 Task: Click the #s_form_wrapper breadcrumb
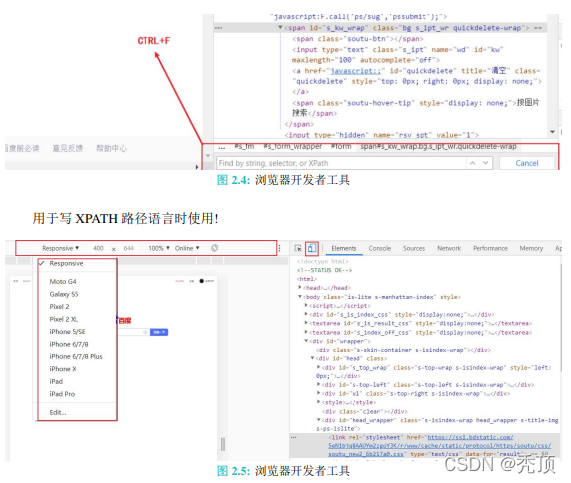point(293,146)
